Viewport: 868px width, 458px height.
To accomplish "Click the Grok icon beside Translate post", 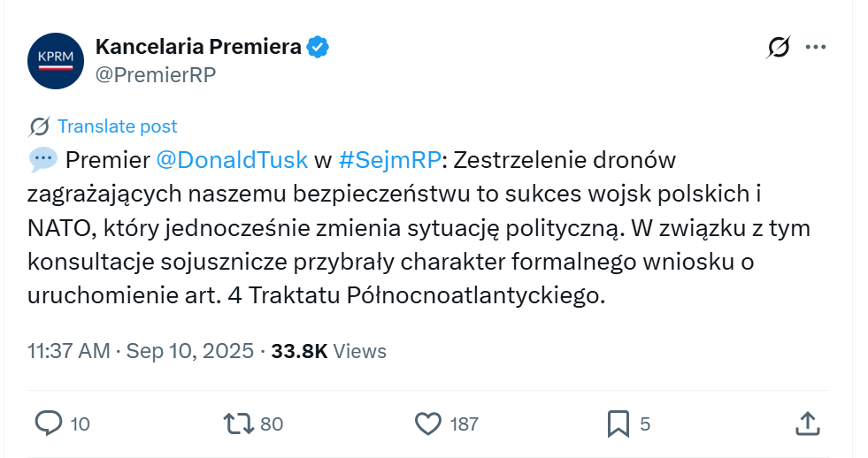I will [x=40, y=126].
